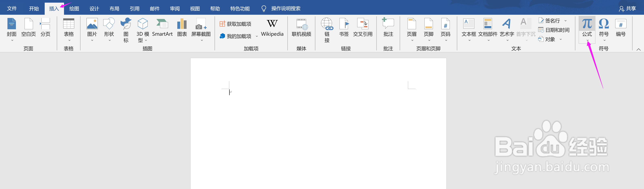
Task: Insert Icons (图标)
Action: (x=126, y=30)
